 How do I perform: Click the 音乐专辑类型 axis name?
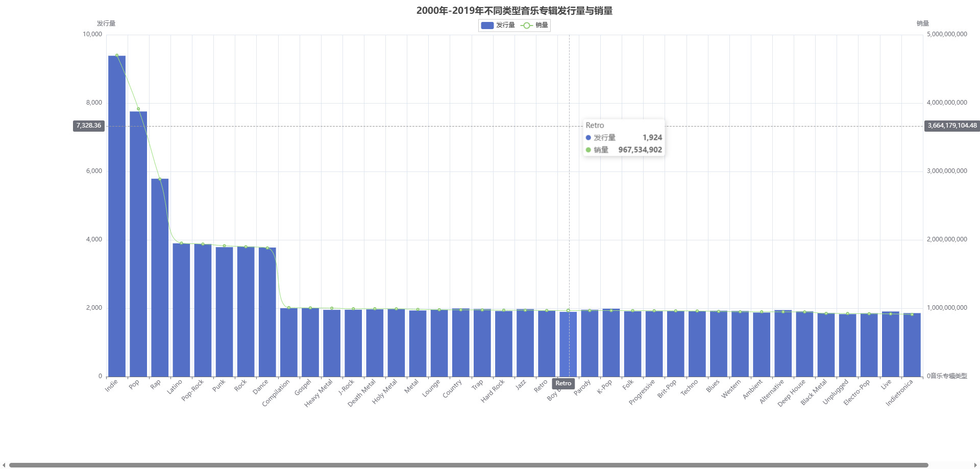click(x=949, y=376)
